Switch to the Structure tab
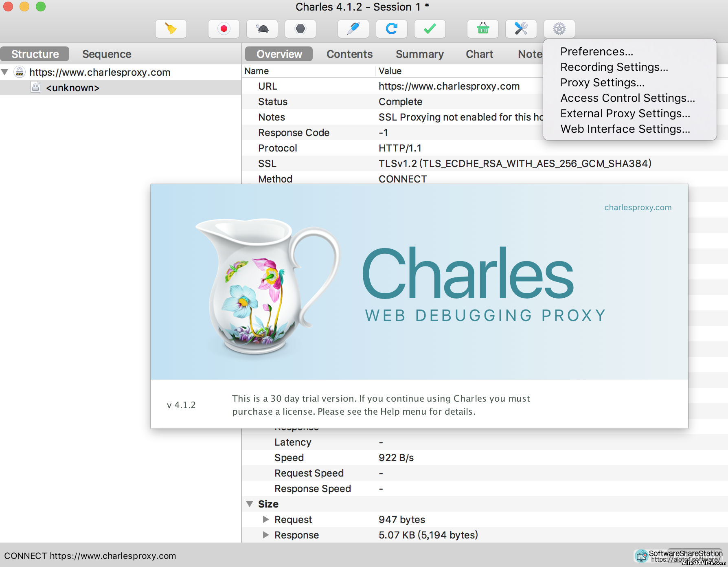Viewport: 728px width, 567px height. (x=35, y=54)
